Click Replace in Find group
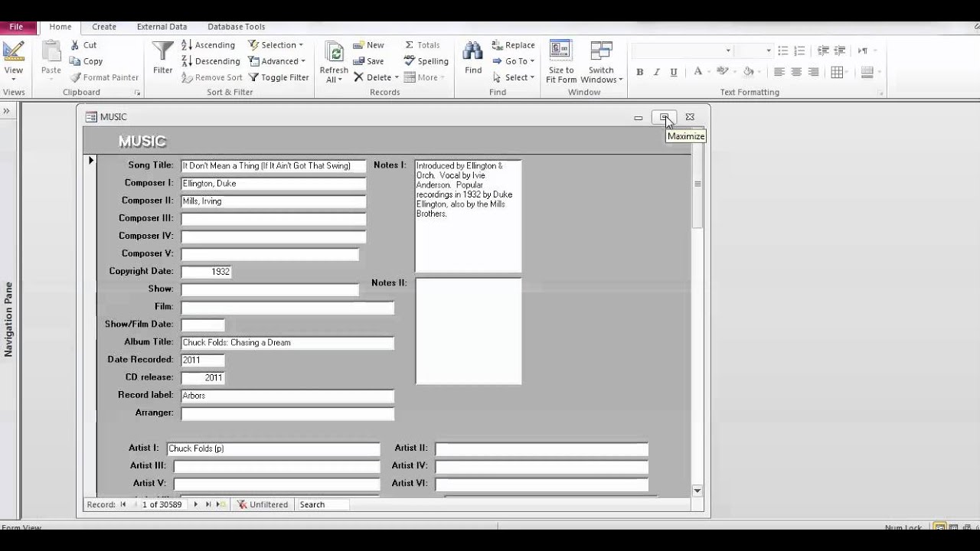The width and height of the screenshot is (980, 551). pyautogui.click(x=513, y=45)
